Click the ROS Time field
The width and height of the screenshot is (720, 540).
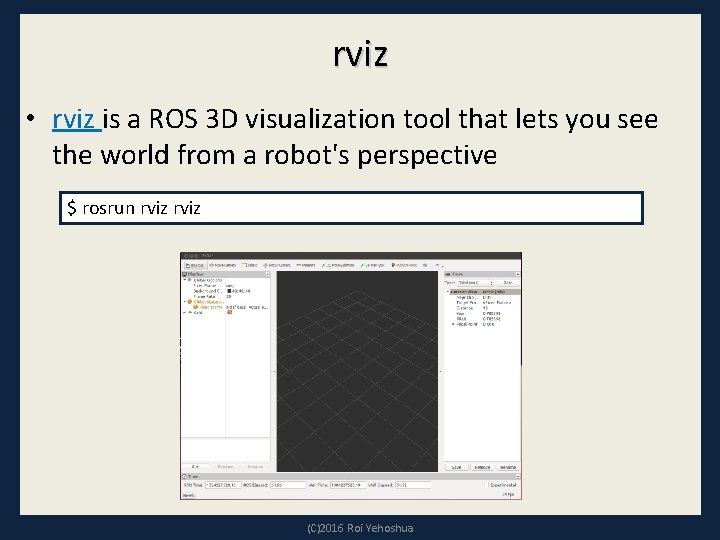coord(223,485)
